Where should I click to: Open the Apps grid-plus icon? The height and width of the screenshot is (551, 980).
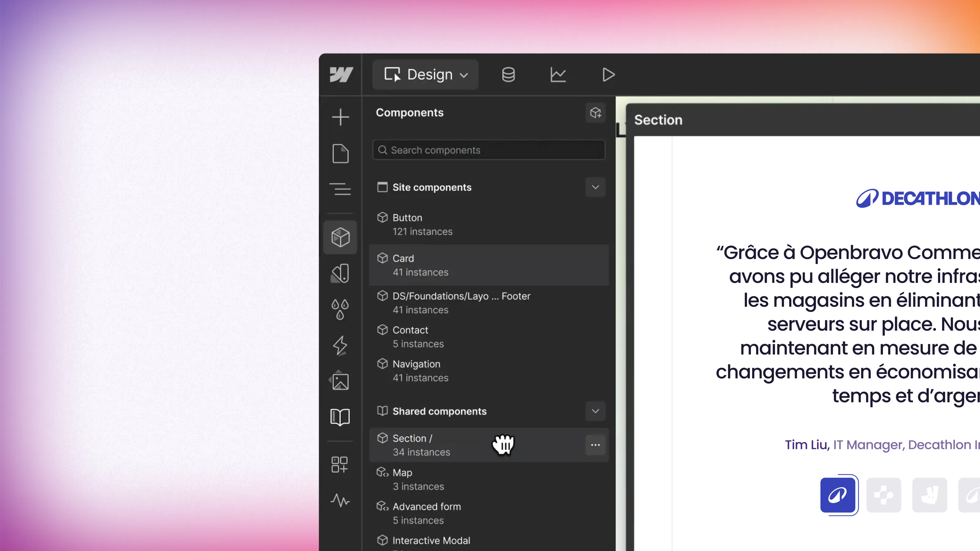[339, 465]
